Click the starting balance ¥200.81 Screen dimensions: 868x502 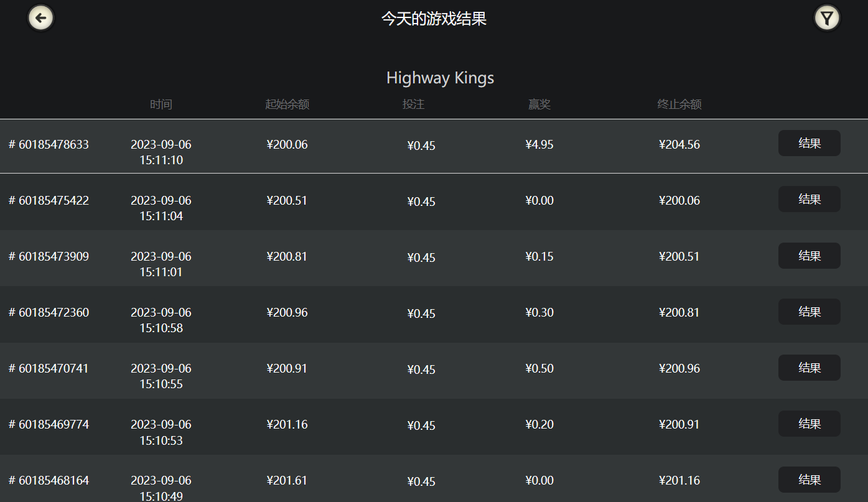287,257
